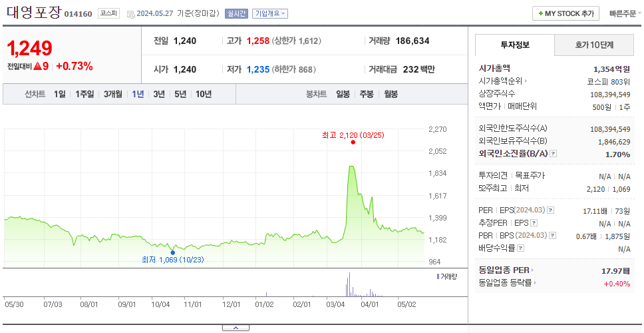Click the 실시간 badge button
Image resolution: width=644 pixels, height=333 pixels.
pos(236,13)
